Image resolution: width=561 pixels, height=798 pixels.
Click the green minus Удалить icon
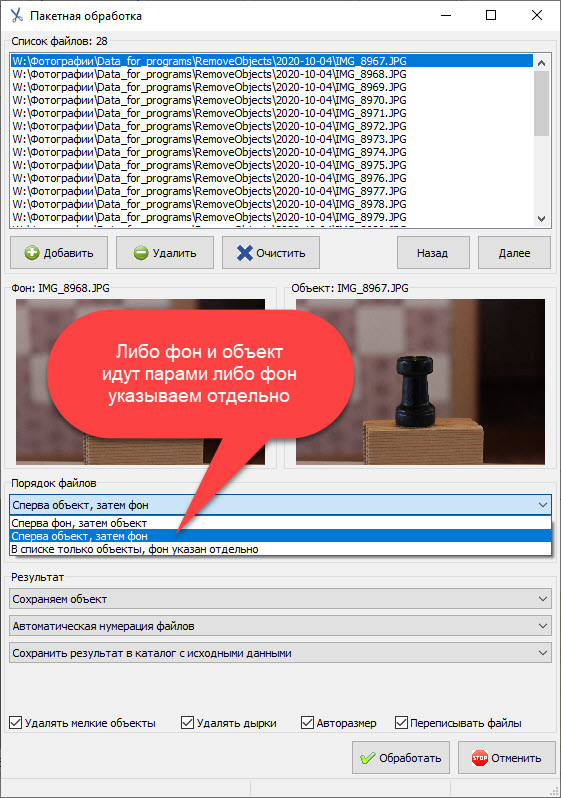pyautogui.click(x=141, y=253)
